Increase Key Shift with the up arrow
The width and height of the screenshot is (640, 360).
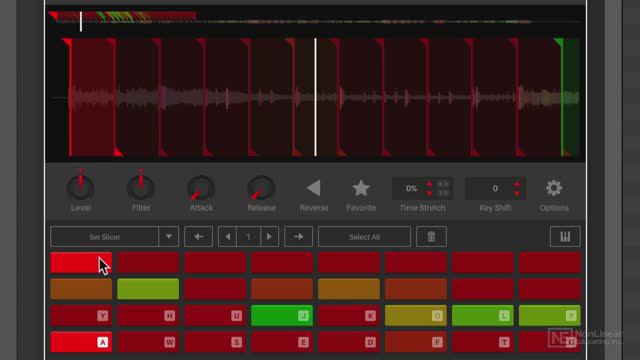coord(517,184)
